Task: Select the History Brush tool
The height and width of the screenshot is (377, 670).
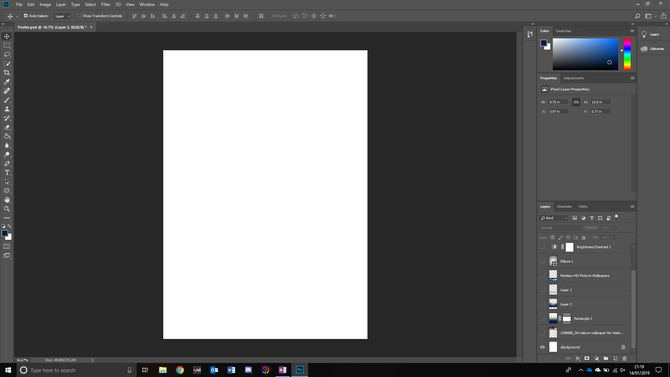Action: point(7,118)
